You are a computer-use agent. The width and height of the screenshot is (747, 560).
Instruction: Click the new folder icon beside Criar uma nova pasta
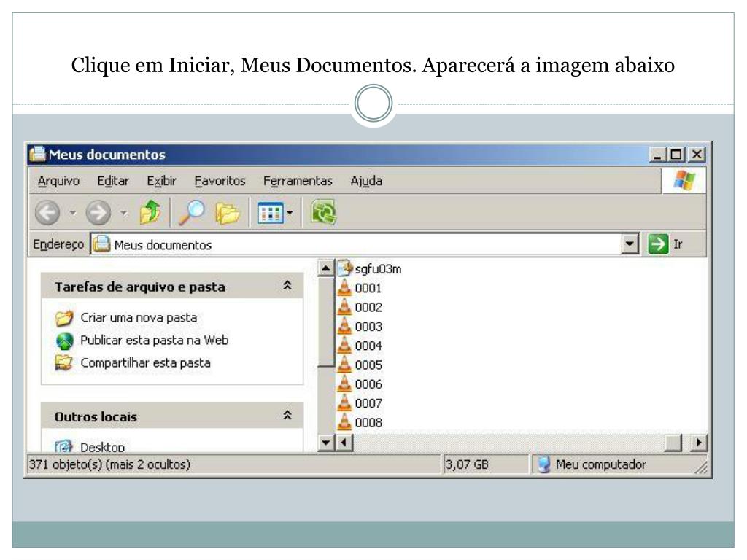point(64,318)
